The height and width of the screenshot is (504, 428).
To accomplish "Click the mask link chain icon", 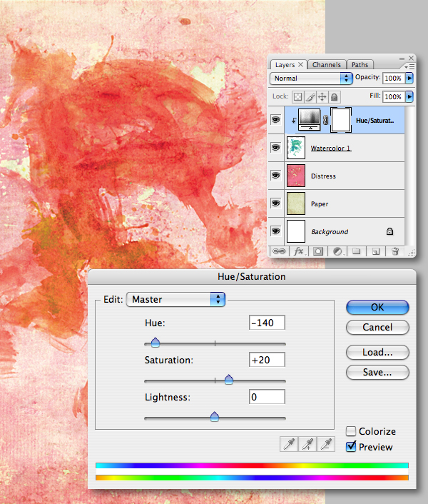I will tap(325, 121).
